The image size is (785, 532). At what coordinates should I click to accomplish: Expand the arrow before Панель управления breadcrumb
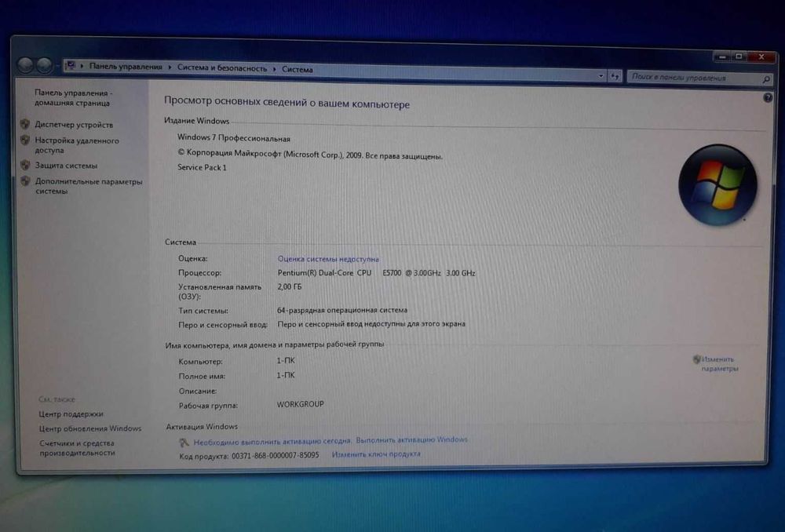(x=82, y=66)
